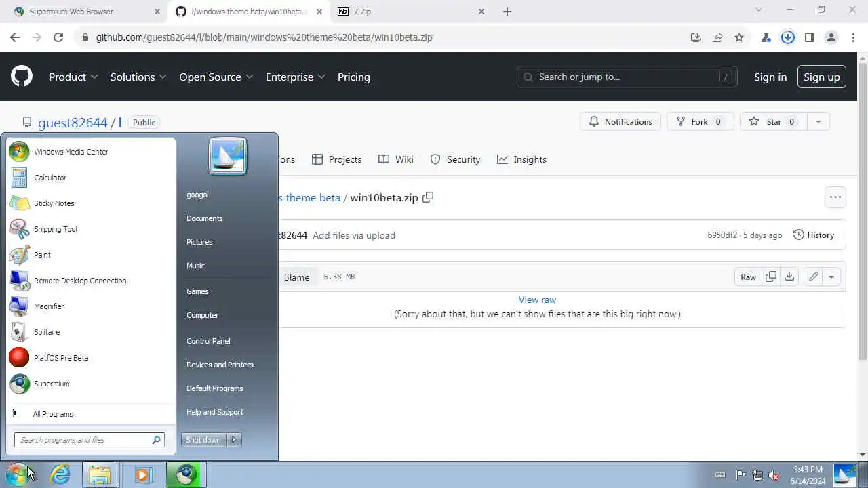Open browser tab search dropdown
The height and width of the screenshot is (488, 868).
(x=759, y=10)
